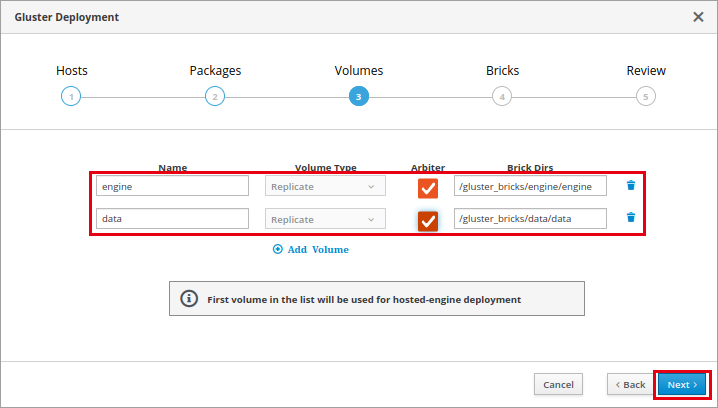This screenshot has height=408, width=718.
Task: Click the Review step label
Action: pos(646,71)
